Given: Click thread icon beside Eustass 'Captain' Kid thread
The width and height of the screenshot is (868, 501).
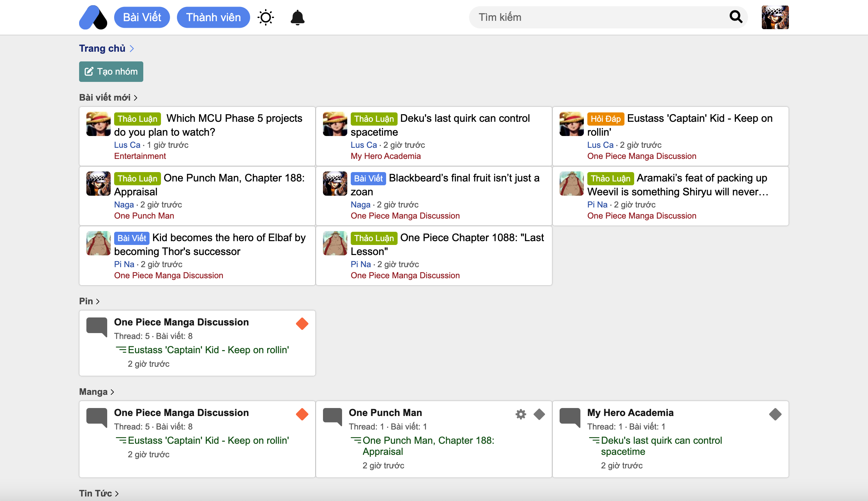Looking at the screenshot, I should (122, 350).
